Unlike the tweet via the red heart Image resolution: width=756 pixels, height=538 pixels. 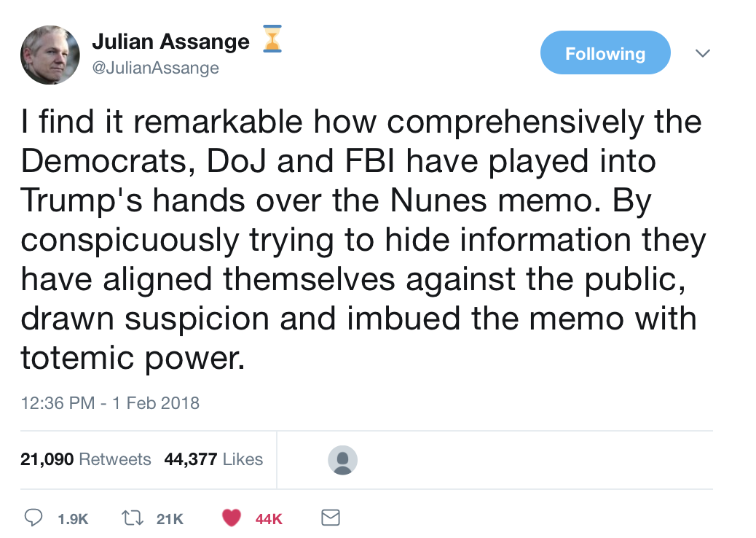click(231, 518)
